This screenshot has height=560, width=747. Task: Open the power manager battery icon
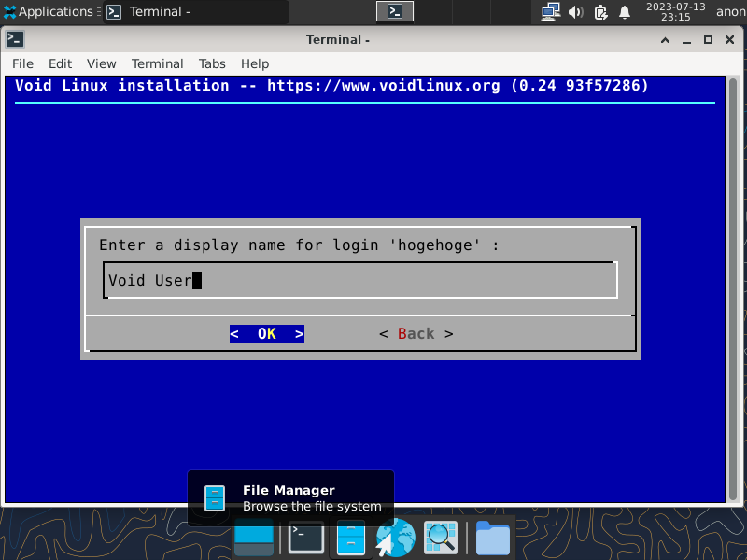tap(600, 11)
